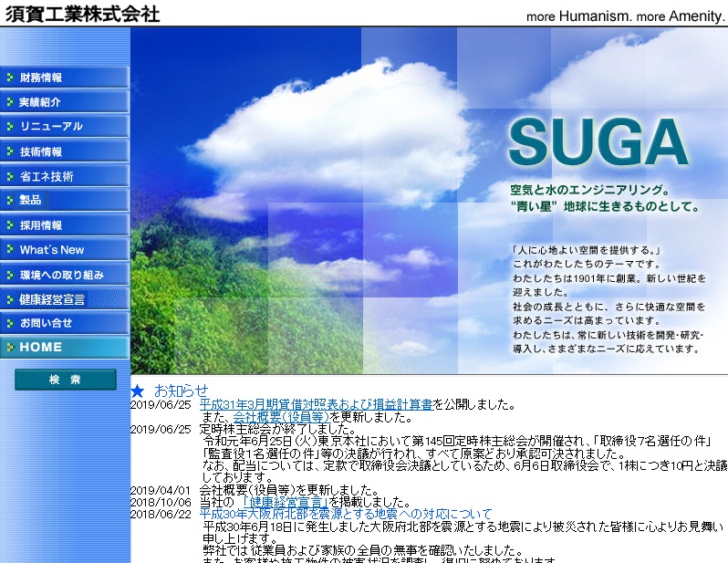
Task: Click the green arrow icon beside 環境への取り組み
Action: click(10, 275)
